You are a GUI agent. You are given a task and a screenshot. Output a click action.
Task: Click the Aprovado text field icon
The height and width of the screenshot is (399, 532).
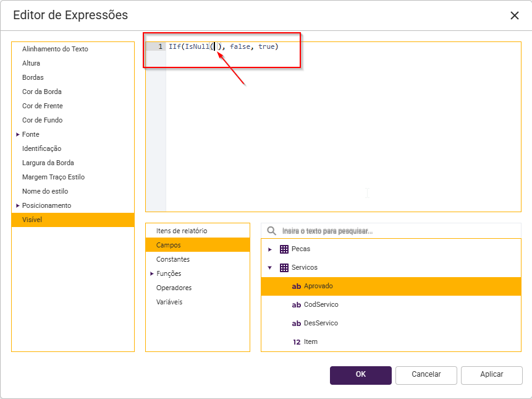[297, 286]
